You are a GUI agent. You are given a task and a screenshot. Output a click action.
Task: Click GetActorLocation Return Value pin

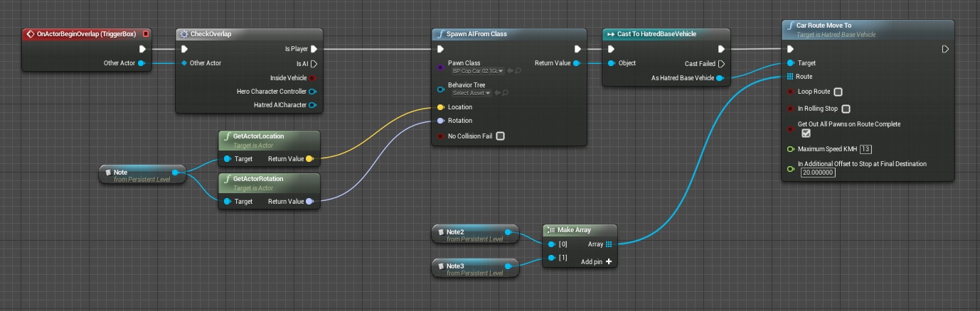pyautogui.click(x=309, y=159)
